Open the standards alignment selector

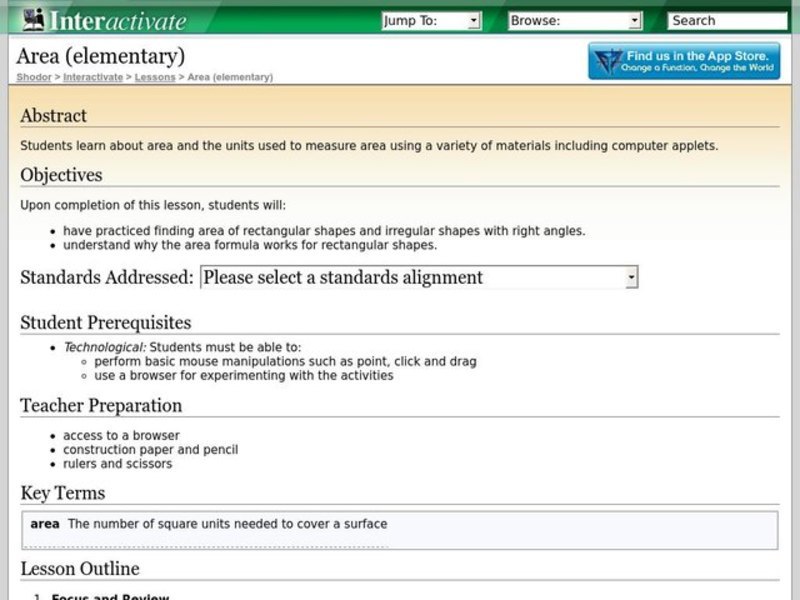pos(420,277)
